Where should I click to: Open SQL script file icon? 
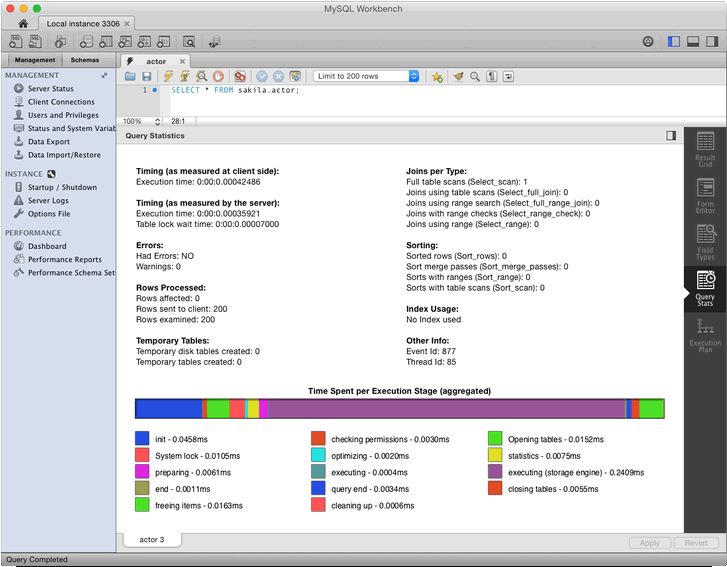coord(35,42)
